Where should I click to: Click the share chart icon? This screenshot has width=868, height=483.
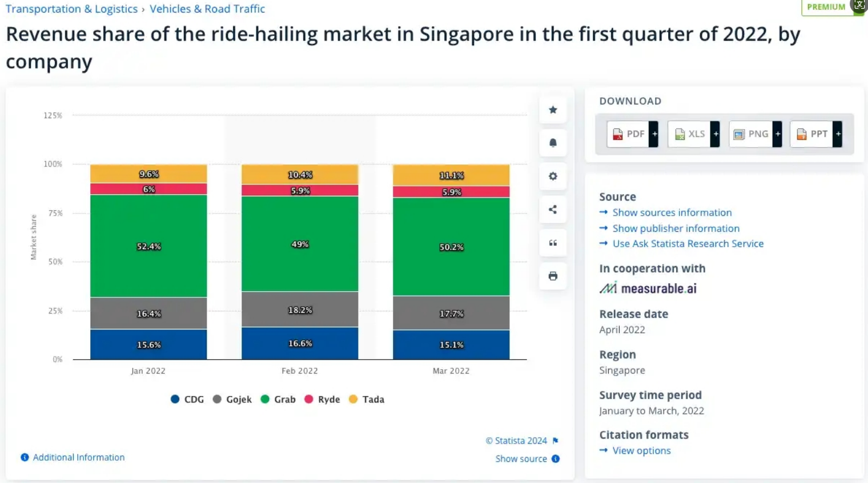553,210
